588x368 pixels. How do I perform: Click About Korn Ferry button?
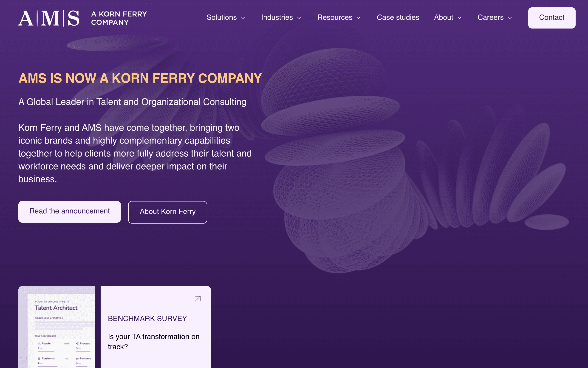168,212
